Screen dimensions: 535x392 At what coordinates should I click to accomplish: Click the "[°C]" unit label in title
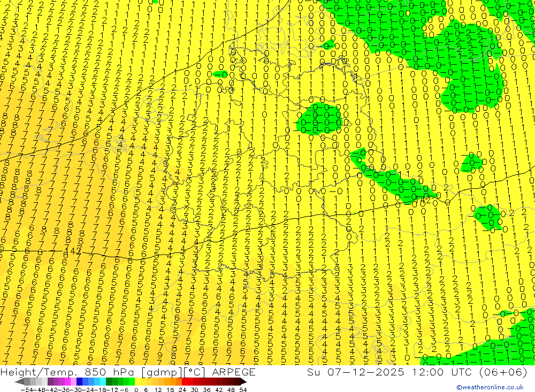click(195, 372)
